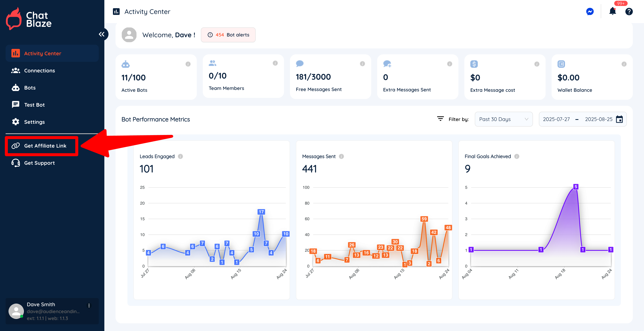
Task: Open the Bots sidebar menu item
Action: [30, 88]
